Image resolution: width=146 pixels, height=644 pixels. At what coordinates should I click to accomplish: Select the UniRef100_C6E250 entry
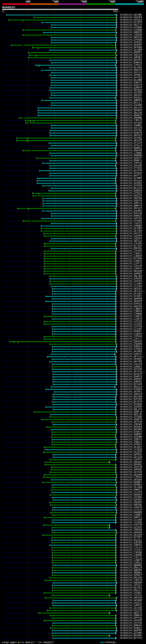click(x=131, y=238)
